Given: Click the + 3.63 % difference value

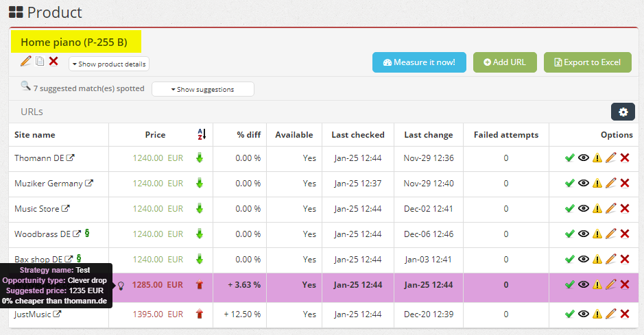Looking at the screenshot, I should pos(244,285).
